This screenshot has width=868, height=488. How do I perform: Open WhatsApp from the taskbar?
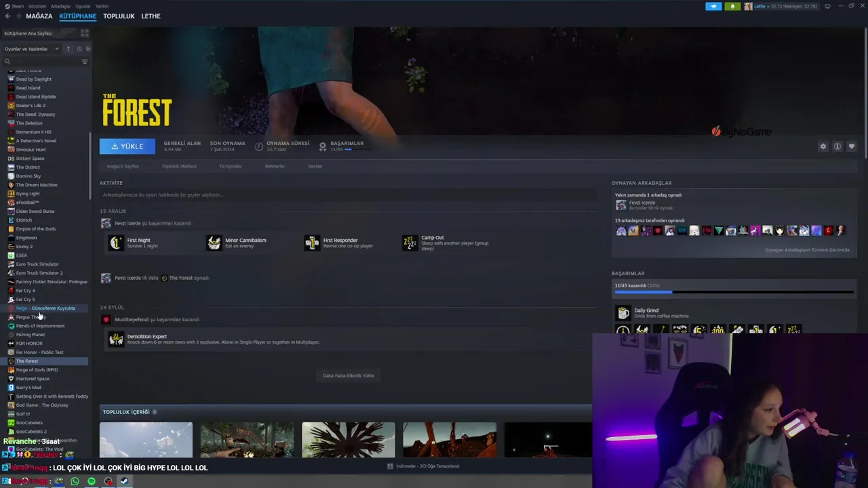coord(75,481)
